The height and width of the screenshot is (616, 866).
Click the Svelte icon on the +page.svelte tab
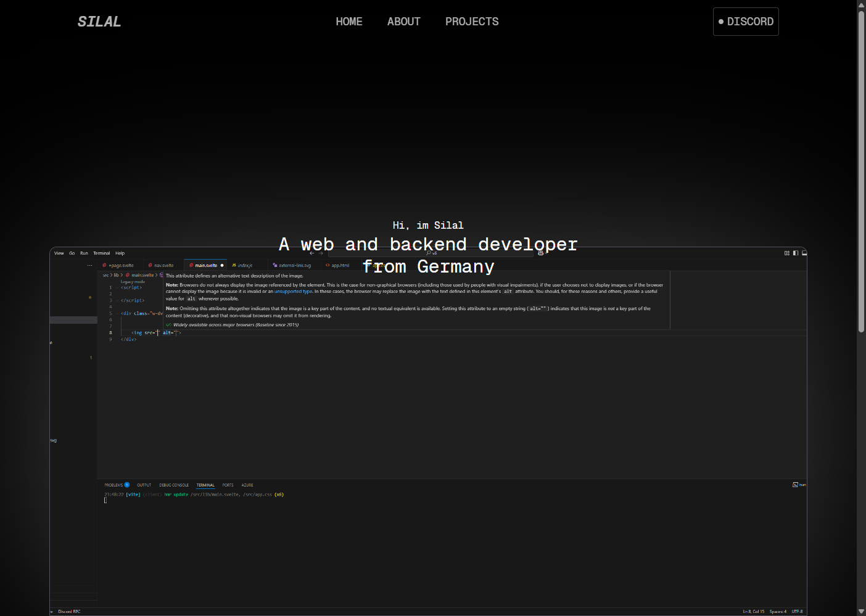(x=104, y=265)
